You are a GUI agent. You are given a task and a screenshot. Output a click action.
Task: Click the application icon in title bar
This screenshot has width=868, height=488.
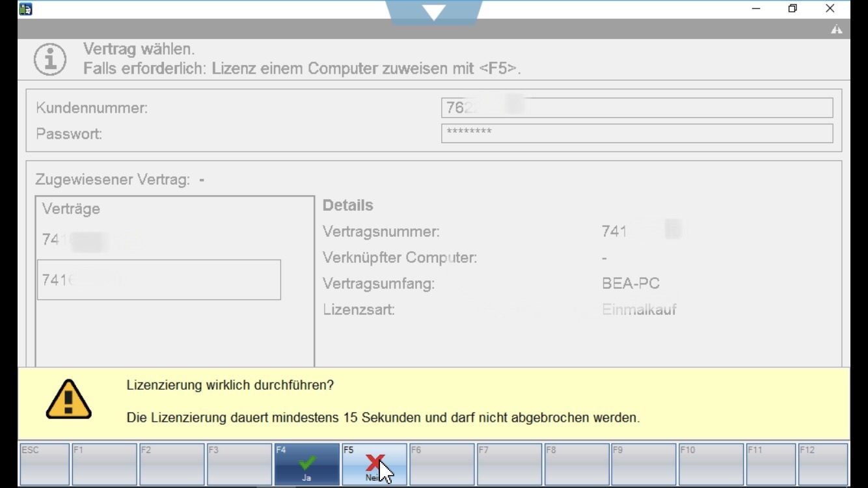tap(25, 9)
